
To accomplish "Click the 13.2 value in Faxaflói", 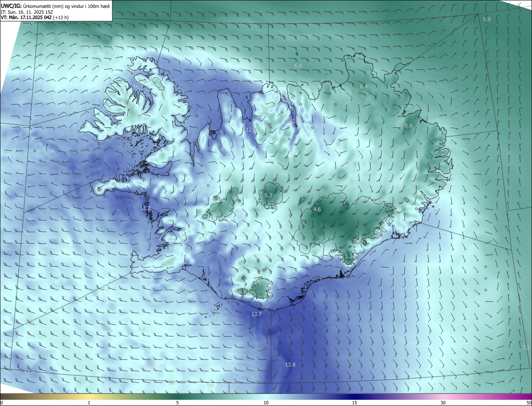I will (145, 208).
